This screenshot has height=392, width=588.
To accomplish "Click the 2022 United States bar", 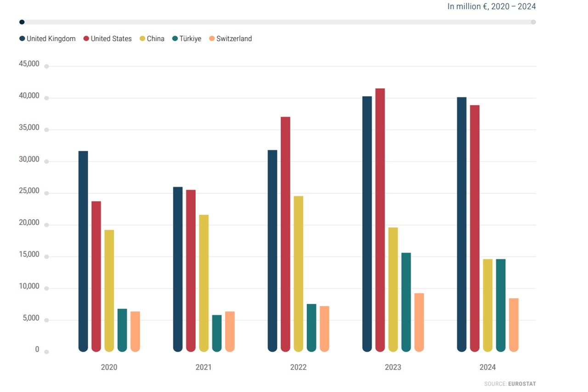I will (x=285, y=234).
